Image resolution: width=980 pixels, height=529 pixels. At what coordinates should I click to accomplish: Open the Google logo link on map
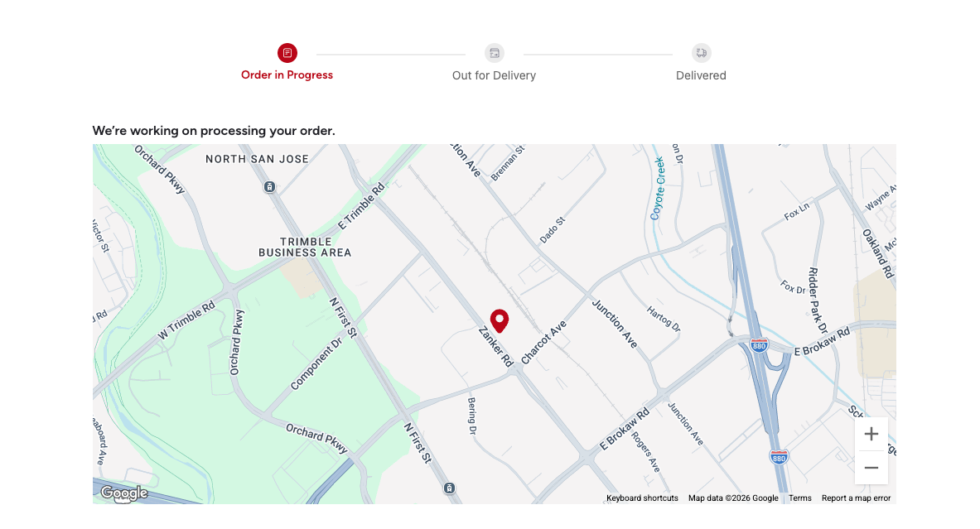click(124, 493)
